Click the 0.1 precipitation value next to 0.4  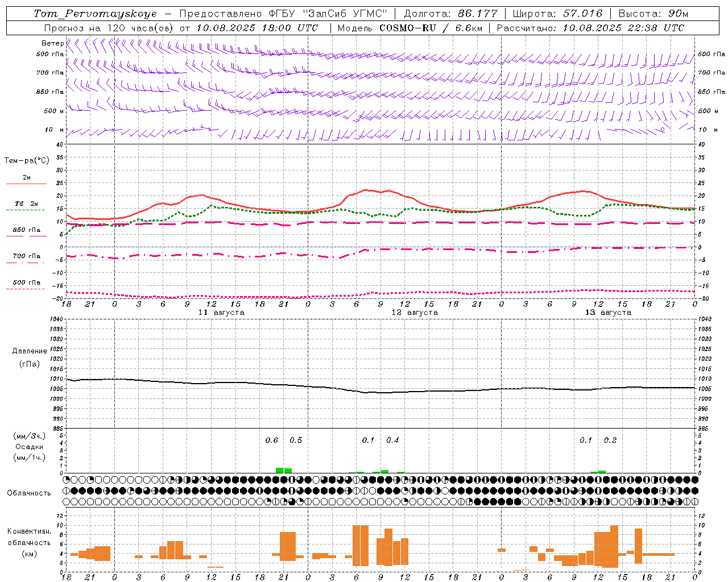tap(369, 440)
